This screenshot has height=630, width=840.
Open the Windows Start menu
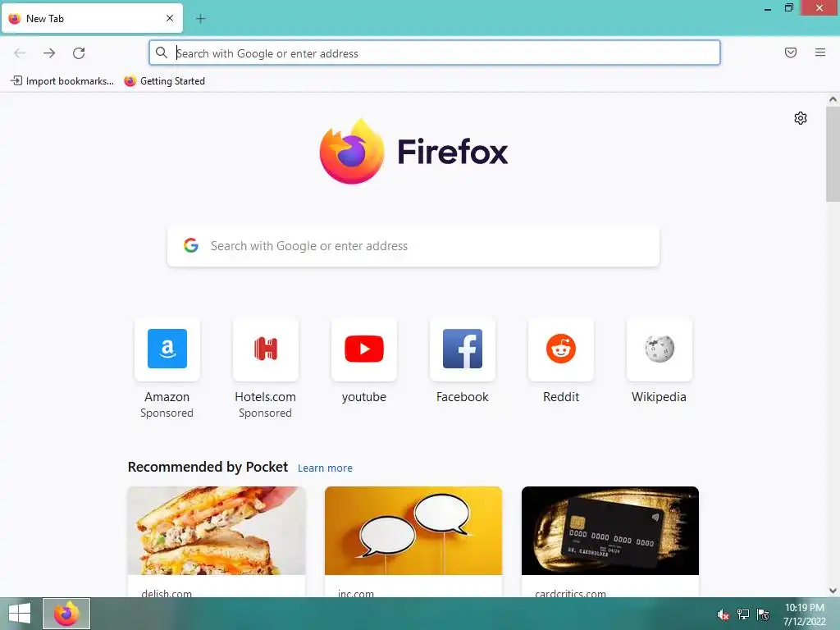(x=20, y=614)
